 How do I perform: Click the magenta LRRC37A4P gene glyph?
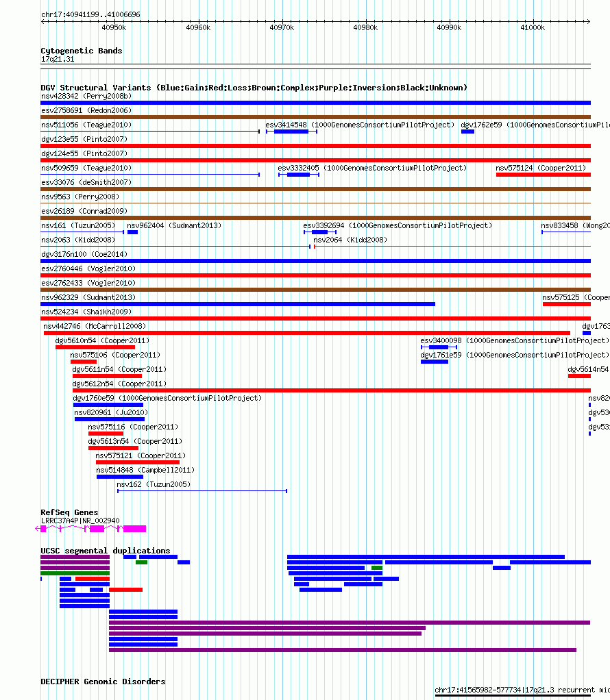[90, 529]
